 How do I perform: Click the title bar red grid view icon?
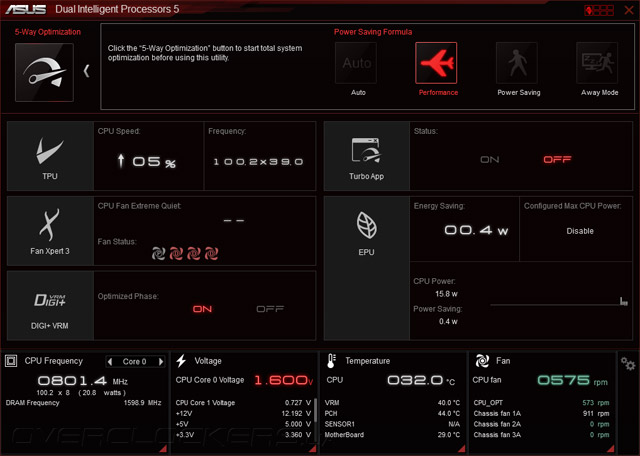599,10
